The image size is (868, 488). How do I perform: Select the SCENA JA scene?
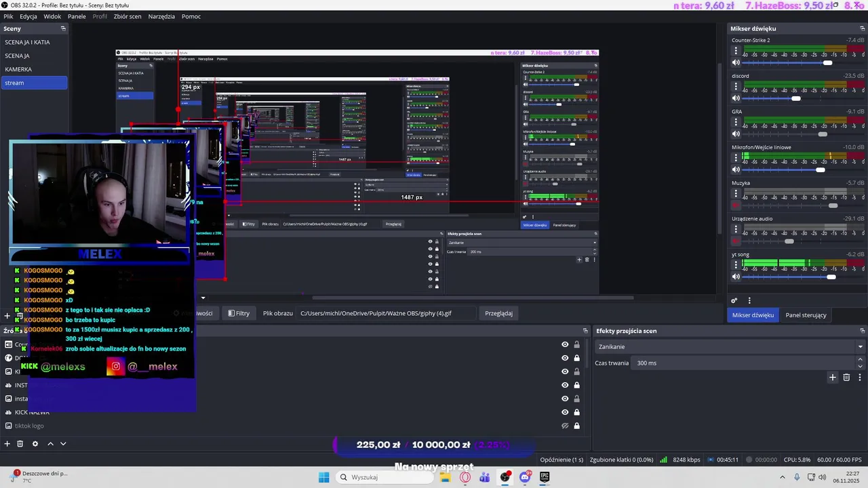[x=34, y=56]
